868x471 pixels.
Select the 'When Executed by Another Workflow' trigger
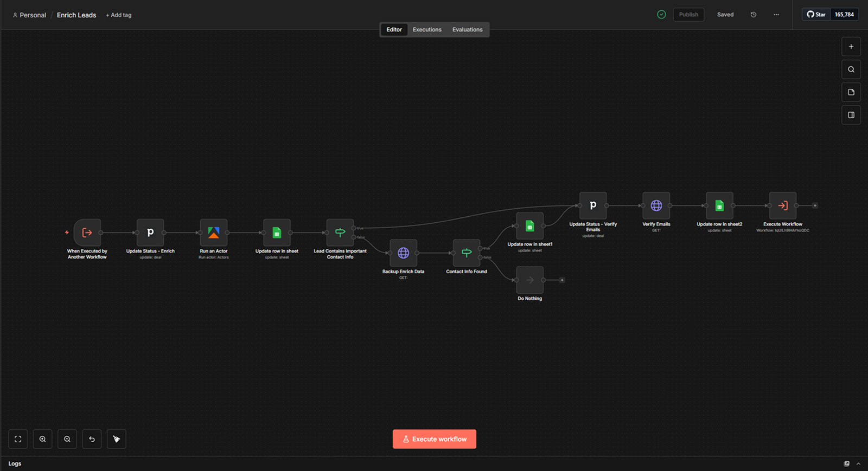click(87, 233)
